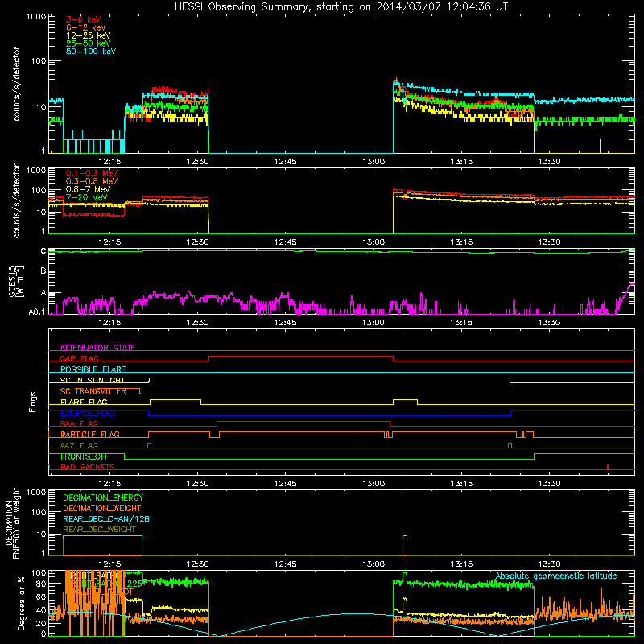Click the 0.1-0.3 MeV legend label
The width and height of the screenshot is (644, 644).
point(92,173)
